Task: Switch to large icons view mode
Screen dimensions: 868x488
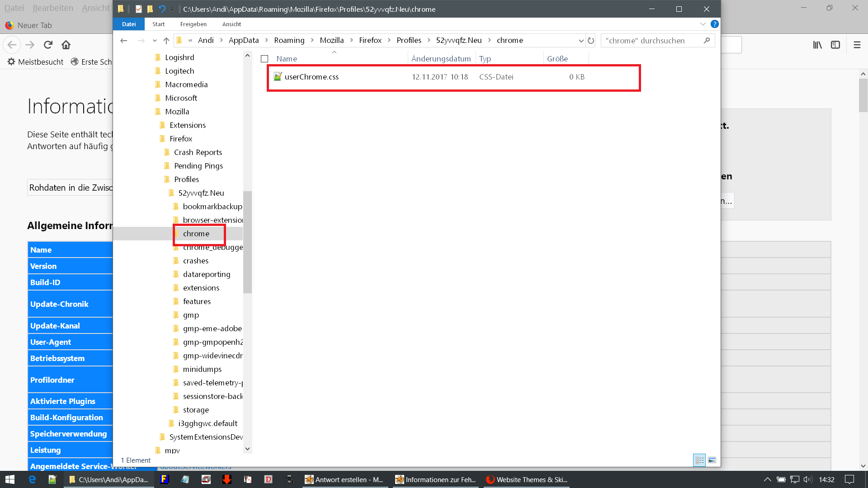Action: click(x=712, y=460)
